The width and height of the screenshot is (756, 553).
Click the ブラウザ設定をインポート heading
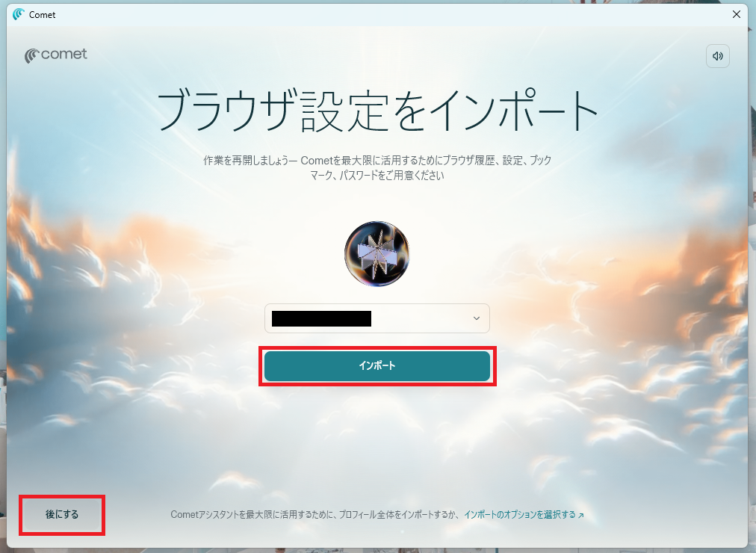click(x=377, y=111)
